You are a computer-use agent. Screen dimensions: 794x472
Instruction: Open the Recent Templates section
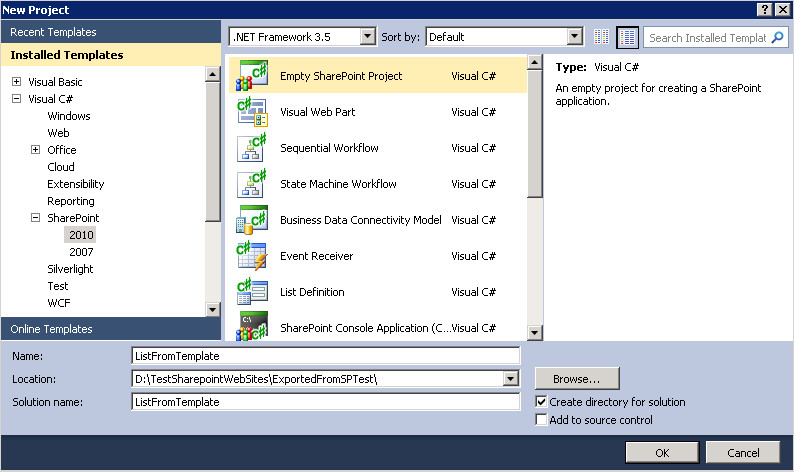[x=111, y=32]
